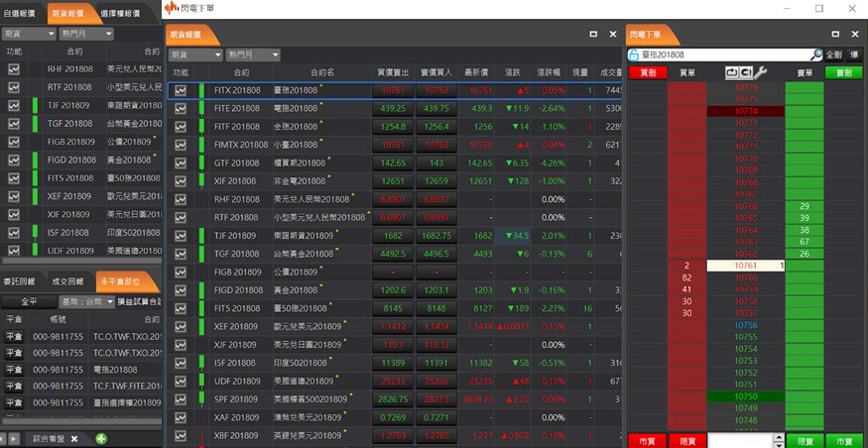Click the red 買刪 button
Image resolution: width=868 pixels, height=448 pixels.
point(647,72)
